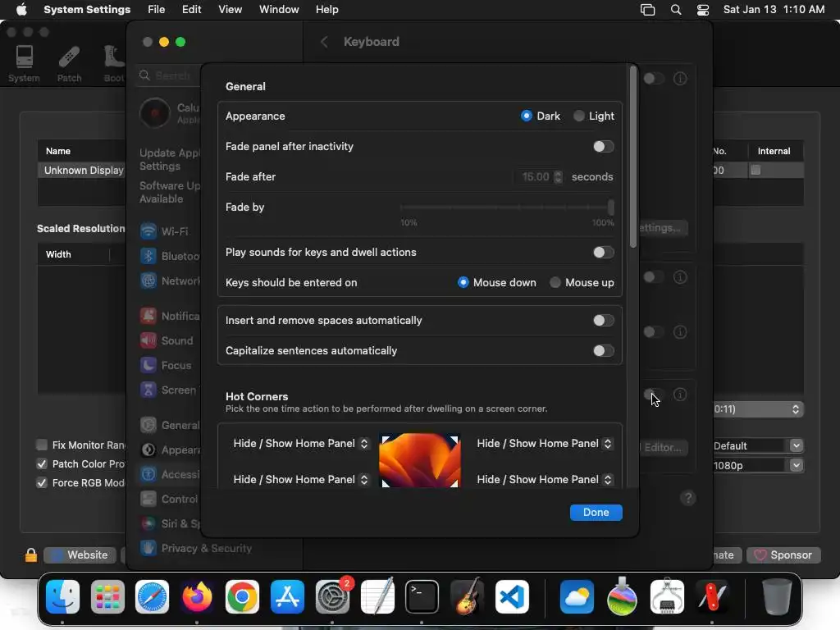Image resolution: width=840 pixels, height=630 pixels.
Task: Open Wi-Fi in settings sidebar
Action: click(x=164, y=231)
